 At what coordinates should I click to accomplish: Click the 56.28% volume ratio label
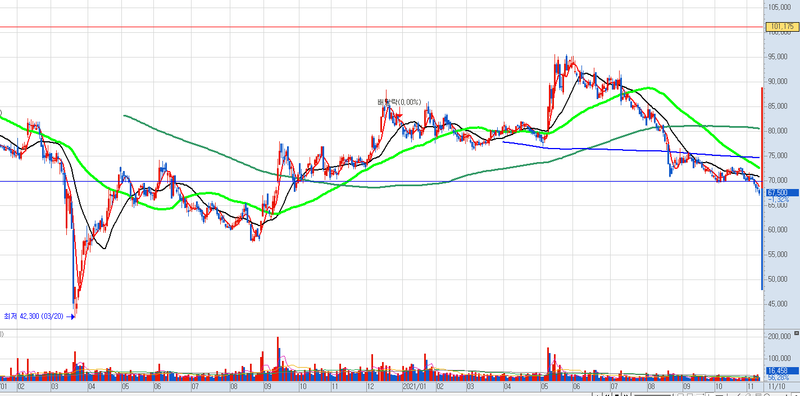pyautogui.click(x=778, y=378)
